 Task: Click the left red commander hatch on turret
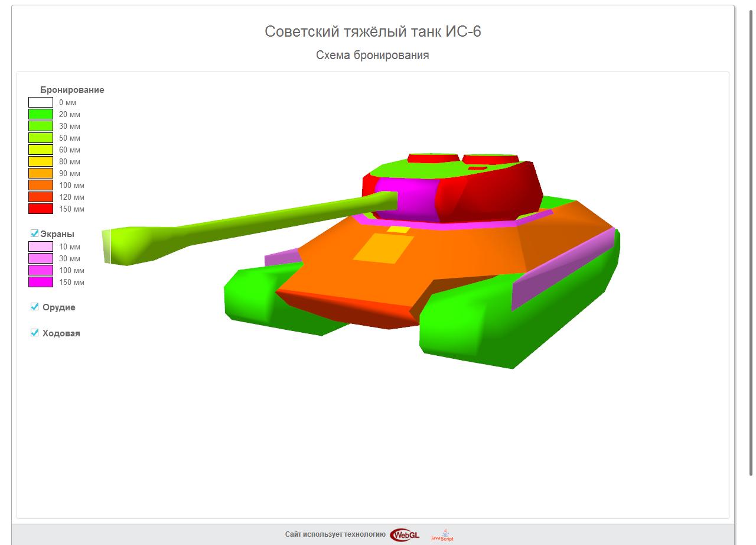(433, 158)
